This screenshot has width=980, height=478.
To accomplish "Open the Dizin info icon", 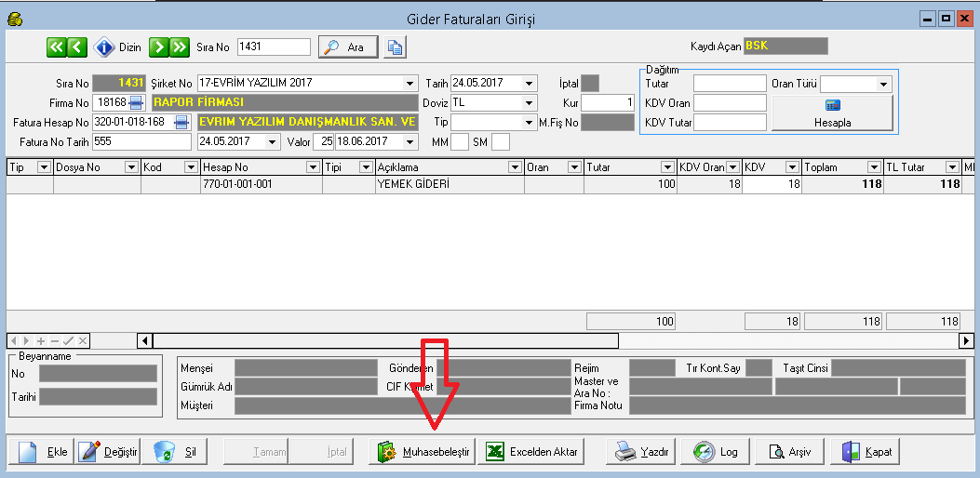I will (105, 46).
